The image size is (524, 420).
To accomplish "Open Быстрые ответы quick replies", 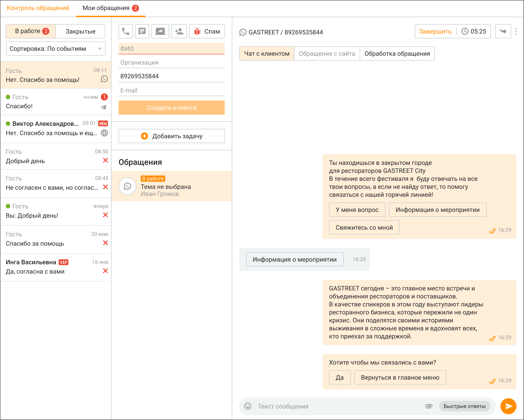I will [x=464, y=406].
